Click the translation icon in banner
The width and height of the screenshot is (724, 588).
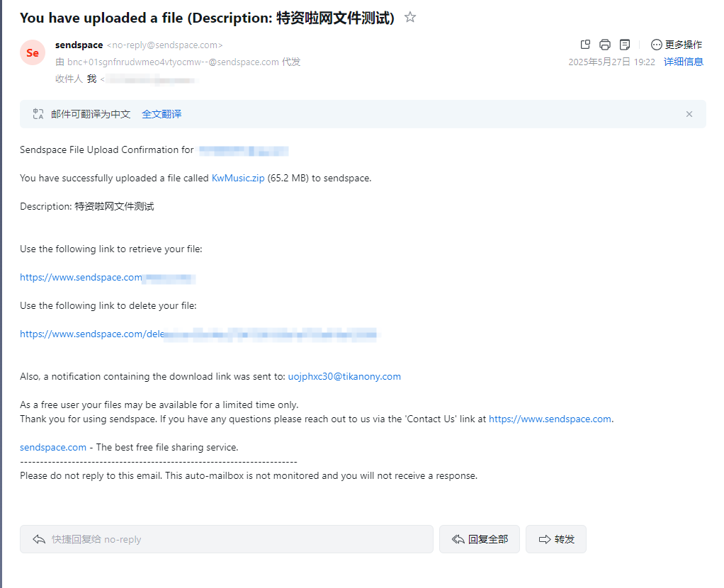38,114
